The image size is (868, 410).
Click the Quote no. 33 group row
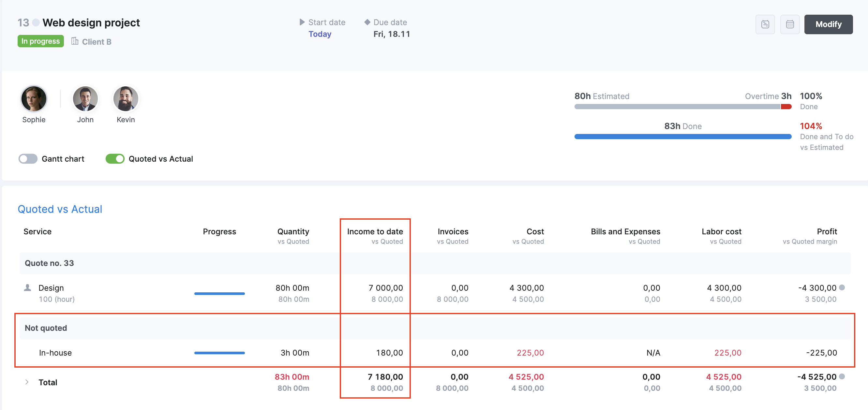[435, 263]
